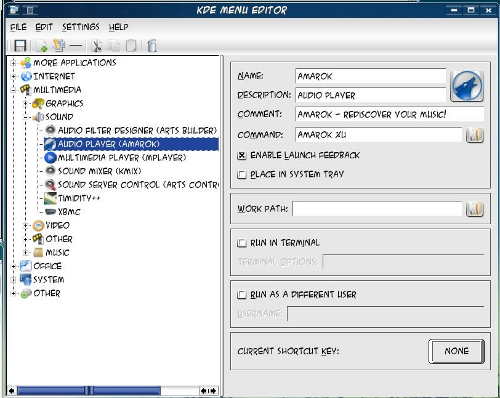The width and height of the screenshot is (500, 398).
Task: Click the Multimedia Player (MPlayer) play icon
Action: point(50,157)
